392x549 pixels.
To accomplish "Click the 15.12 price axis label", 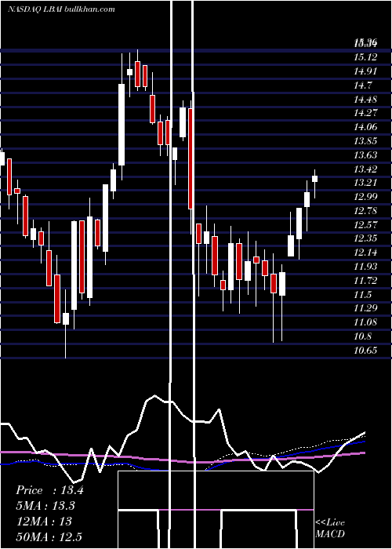I will 365,57.
